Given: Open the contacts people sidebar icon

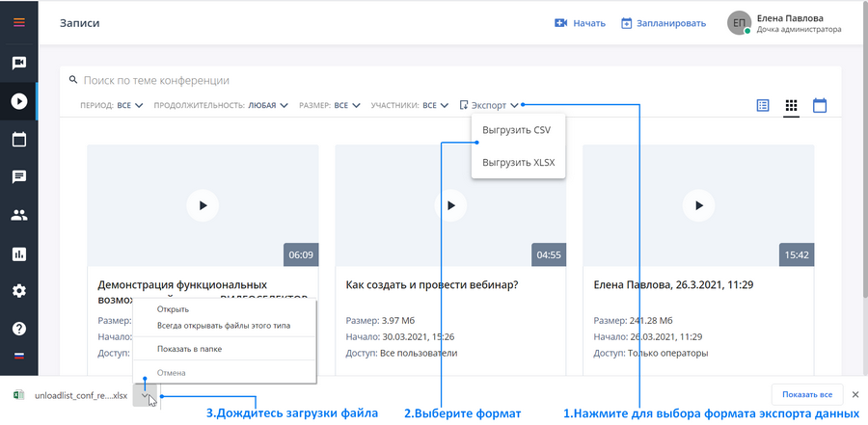Looking at the screenshot, I should (19, 216).
